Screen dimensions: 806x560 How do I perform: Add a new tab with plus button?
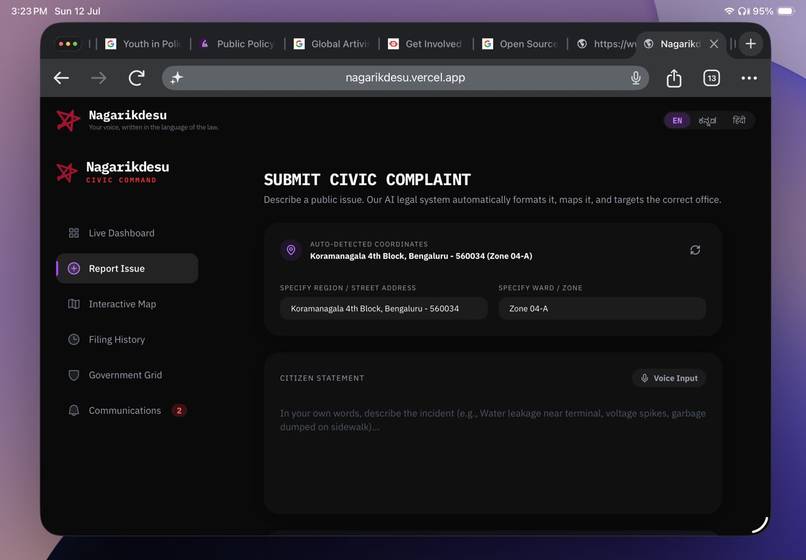[x=750, y=44]
